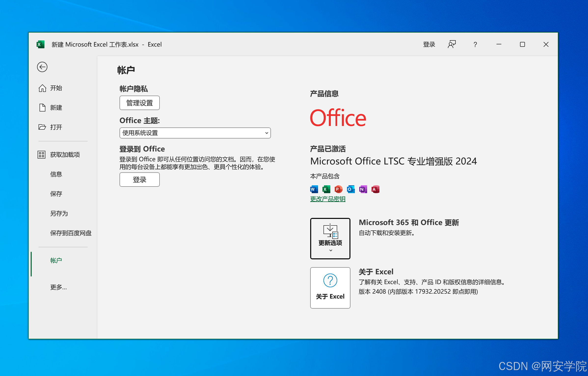Open 更多... in the sidebar
Viewport: 588px width, 376px height.
[x=58, y=287]
